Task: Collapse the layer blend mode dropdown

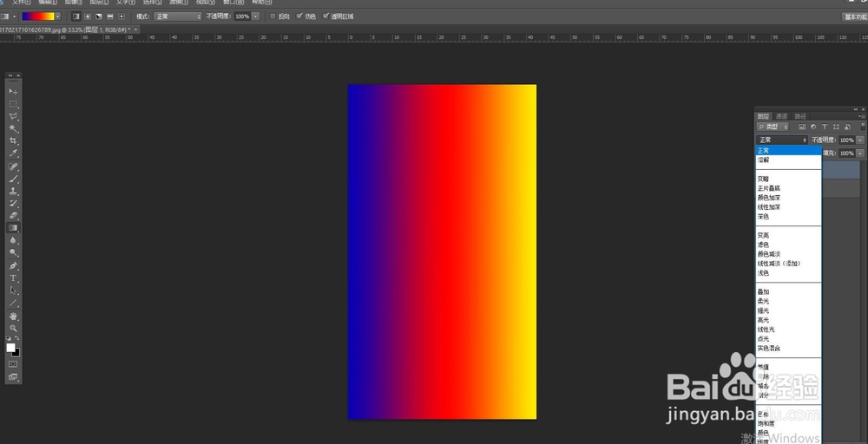Action: (x=782, y=140)
